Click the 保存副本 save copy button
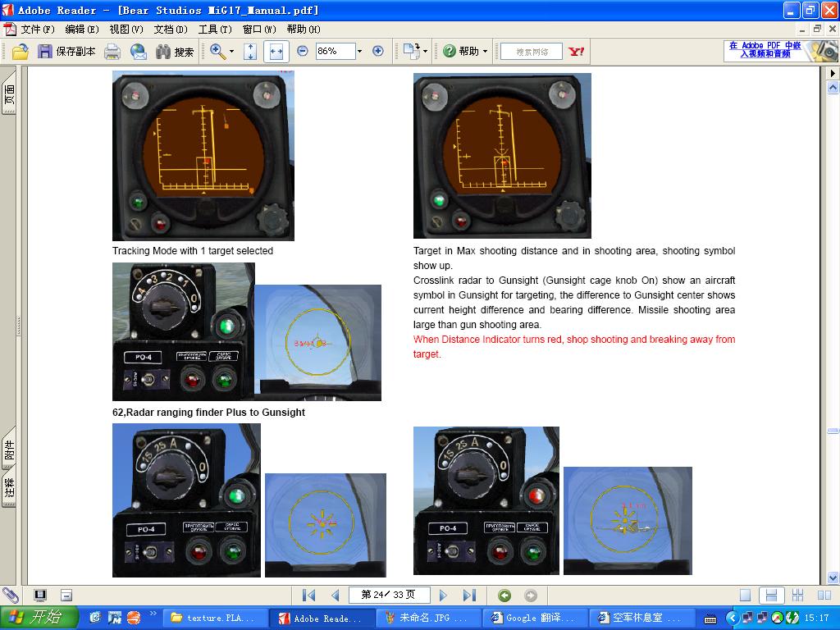This screenshot has width=840, height=630. pyautogui.click(x=66, y=52)
